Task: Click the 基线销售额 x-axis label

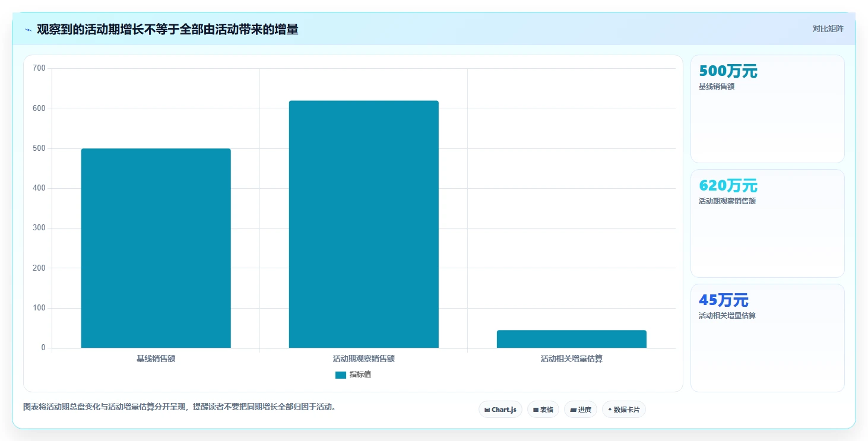Action: click(156, 358)
